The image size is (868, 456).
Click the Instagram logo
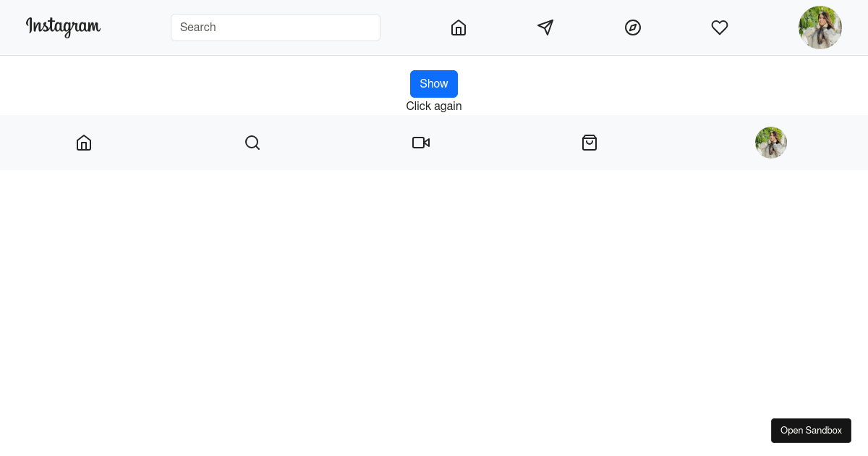pyautogui.click(x=63, y=28)
